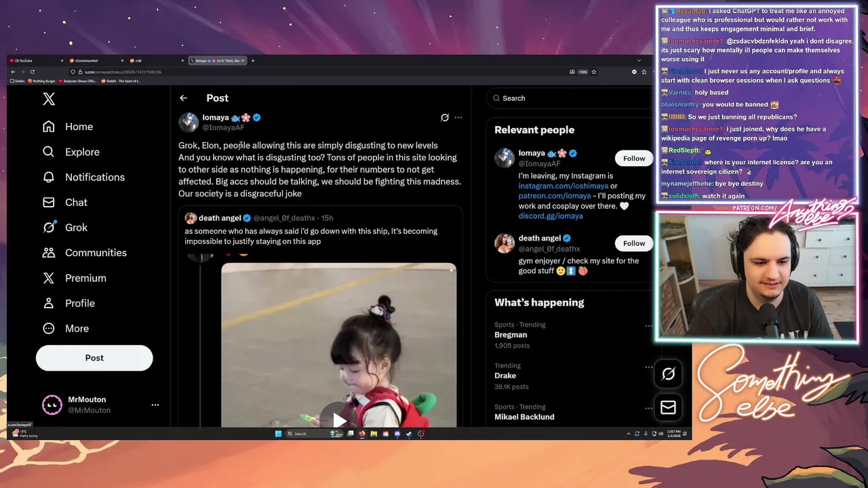Open Discord from the taskbar
Viewport: 868px width, 488px height.
pyautogui.click(x=397, y=434)
